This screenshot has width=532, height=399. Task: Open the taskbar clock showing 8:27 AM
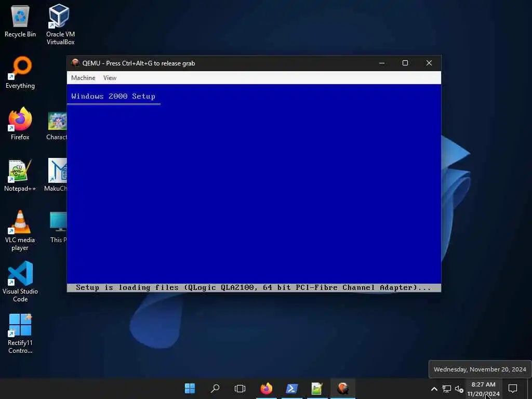point(483,389)
